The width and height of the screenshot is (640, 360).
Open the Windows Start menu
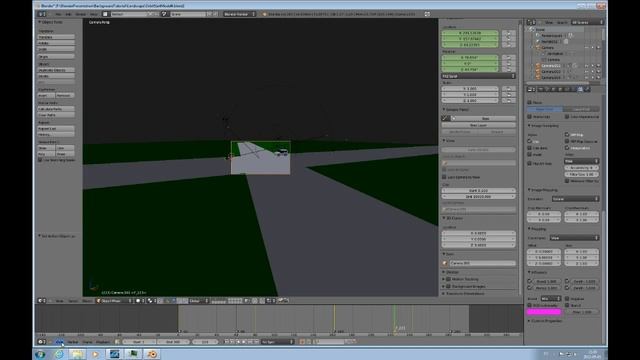click(x=40, y=354)
